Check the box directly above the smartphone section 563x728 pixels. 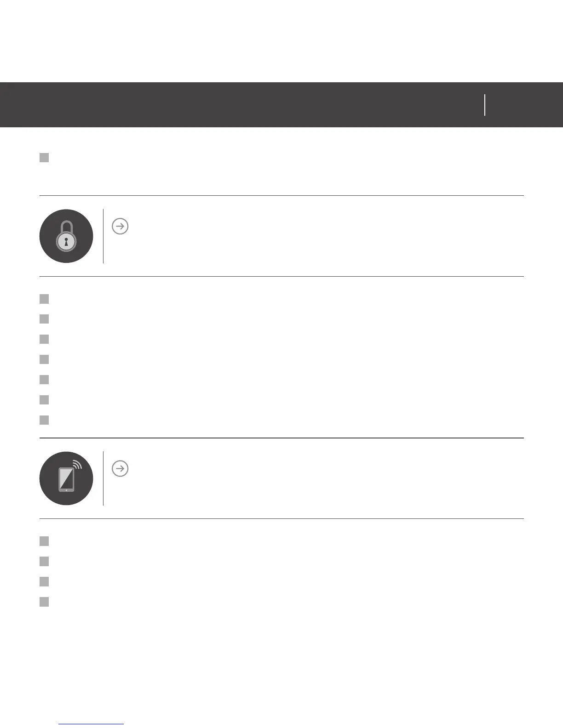pyautogui.click(x=44, y=420)
